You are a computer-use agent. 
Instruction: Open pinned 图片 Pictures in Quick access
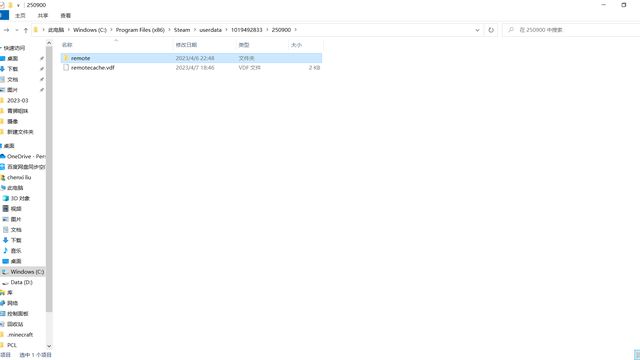13,90
